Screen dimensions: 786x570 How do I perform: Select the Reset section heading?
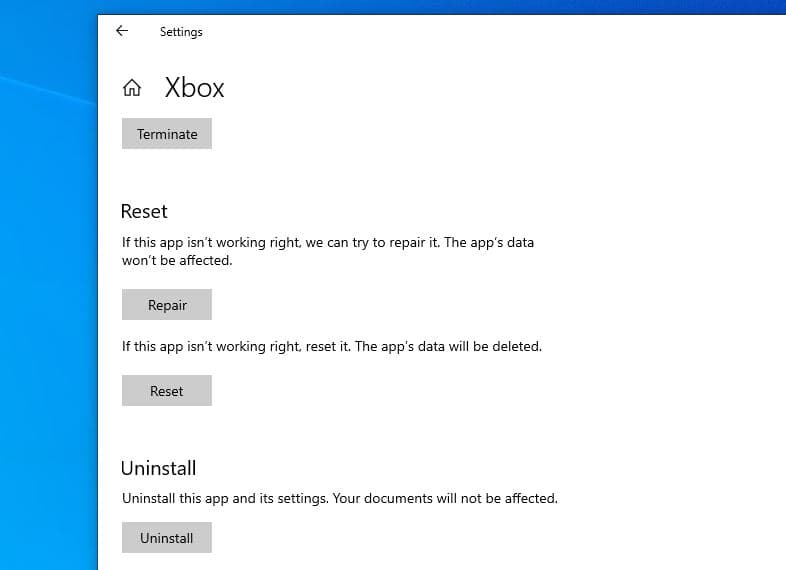pos(144,212)
